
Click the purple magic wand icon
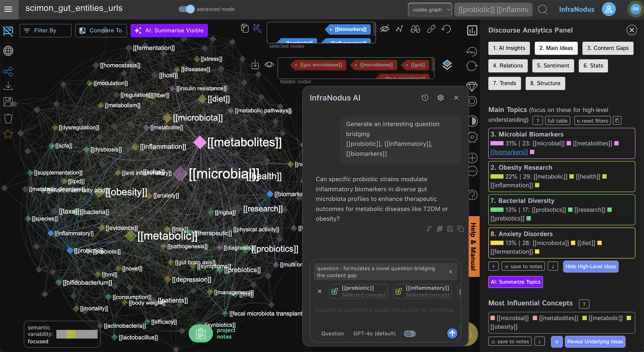(257, 28)
